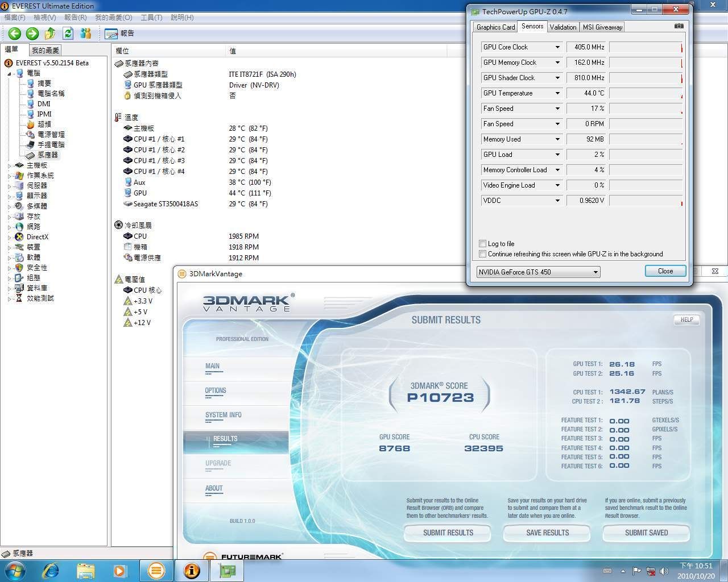Open ABOUT page in 3DMark
Screen dimensions: 728x582
pos(214,488)
